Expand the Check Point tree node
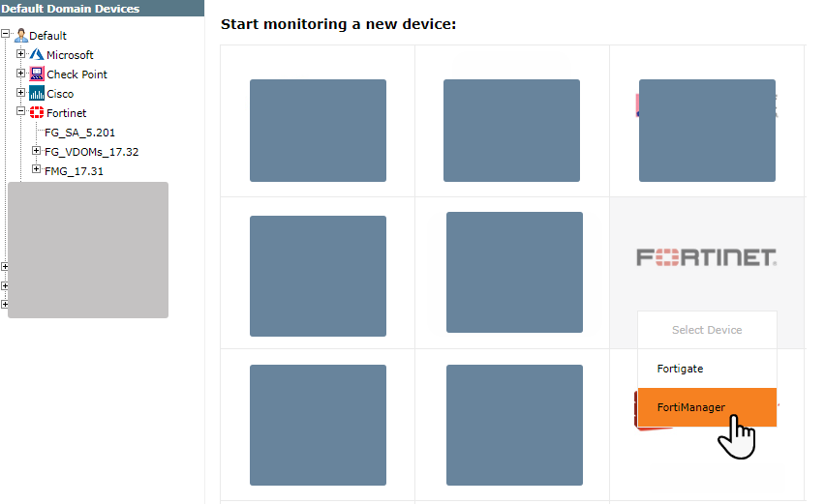This screenshot has width=825, height=504. coord(20,74)
